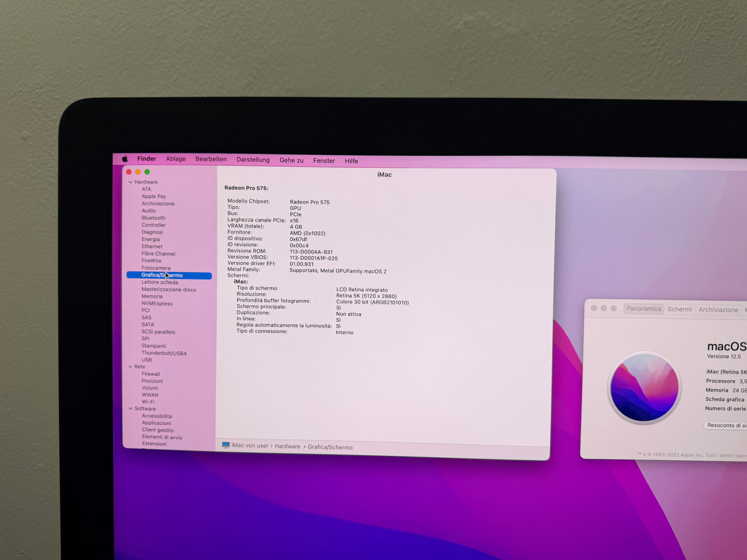The image size is (747, 560).
Task: Select Client gestito under Software
Action: (x=158, y=430)
